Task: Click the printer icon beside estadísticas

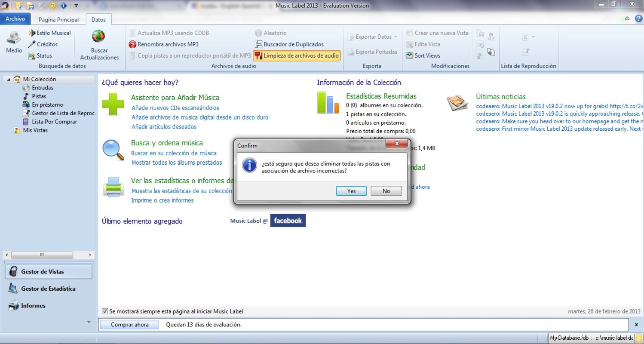Action: [x=113, y=187]
